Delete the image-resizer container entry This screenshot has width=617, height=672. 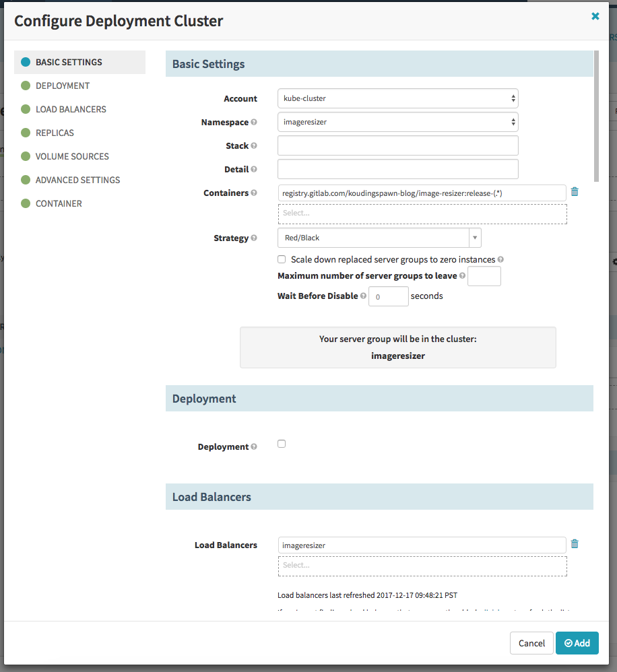click(575, 192)
